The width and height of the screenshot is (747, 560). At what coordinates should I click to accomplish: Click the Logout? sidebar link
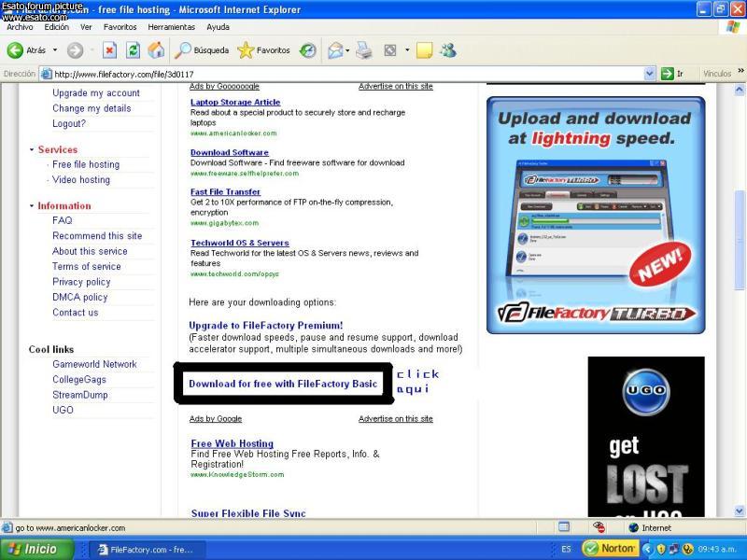pos(69,123)
